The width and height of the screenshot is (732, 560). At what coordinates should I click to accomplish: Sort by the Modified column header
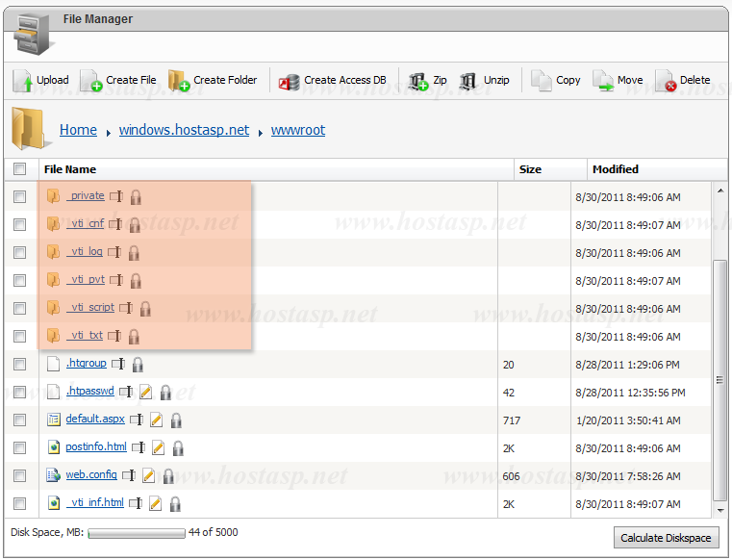[616, 169]
